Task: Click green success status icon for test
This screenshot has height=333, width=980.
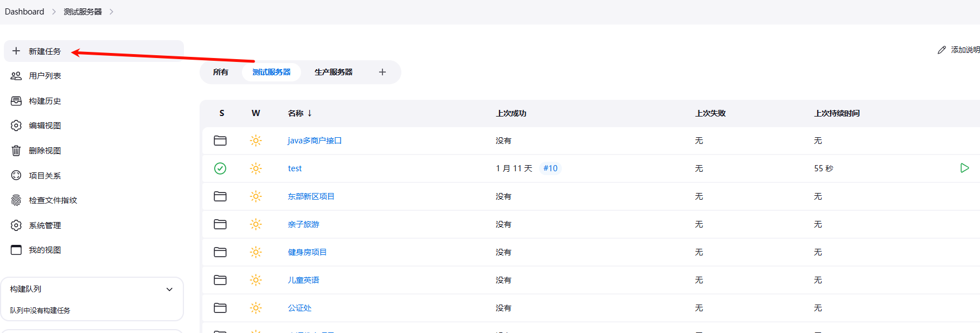Action: (x=220, y=168)
